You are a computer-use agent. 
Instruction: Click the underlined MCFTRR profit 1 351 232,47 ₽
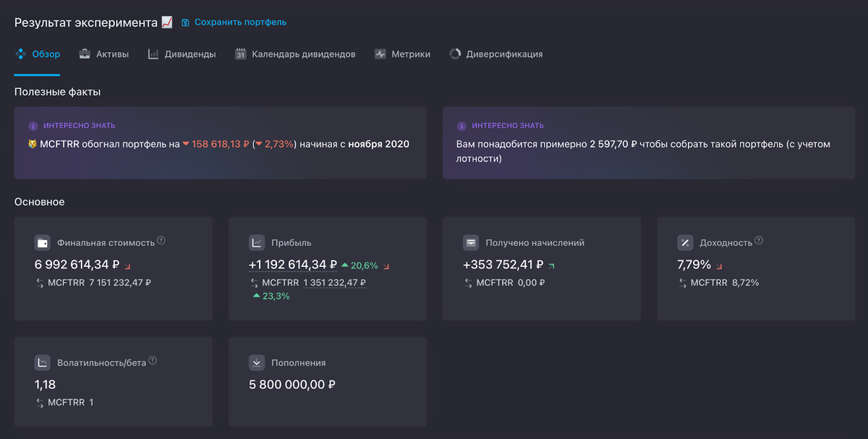pyautogui.click(x=334, y=283)
